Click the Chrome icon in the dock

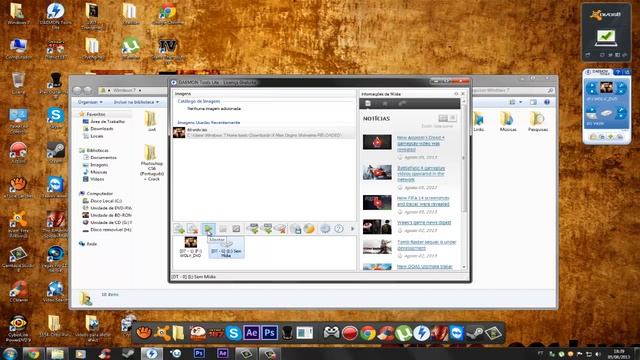368,333
